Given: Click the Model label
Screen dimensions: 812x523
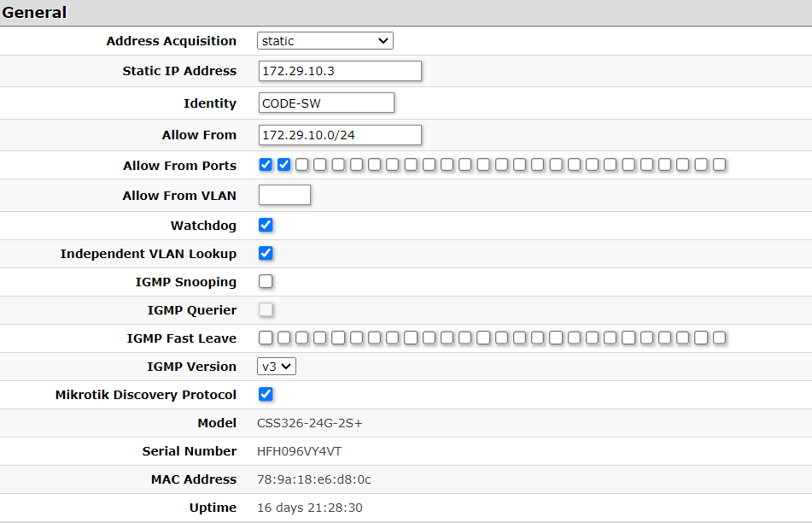Looking at the screenshot, I should coord(217,423).
